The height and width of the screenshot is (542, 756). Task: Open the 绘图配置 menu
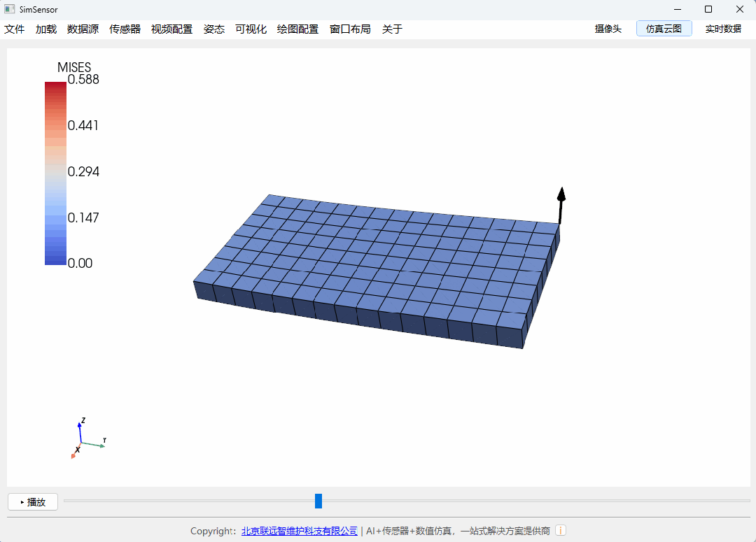(297, 29)
